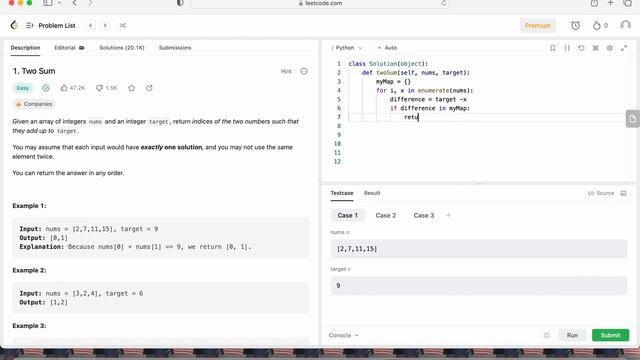Click the Safari sidebar toggle icon
640x360 pixels.
[x=48, y=3]
